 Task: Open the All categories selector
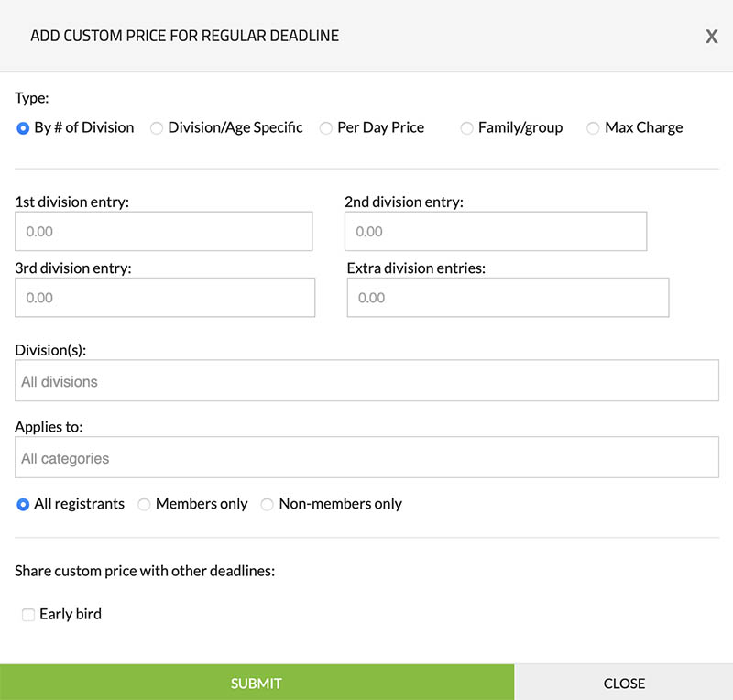366,458
